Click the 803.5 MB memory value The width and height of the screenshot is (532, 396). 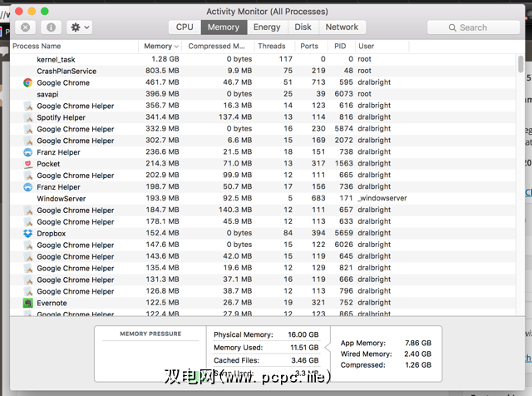pos(162,71)
